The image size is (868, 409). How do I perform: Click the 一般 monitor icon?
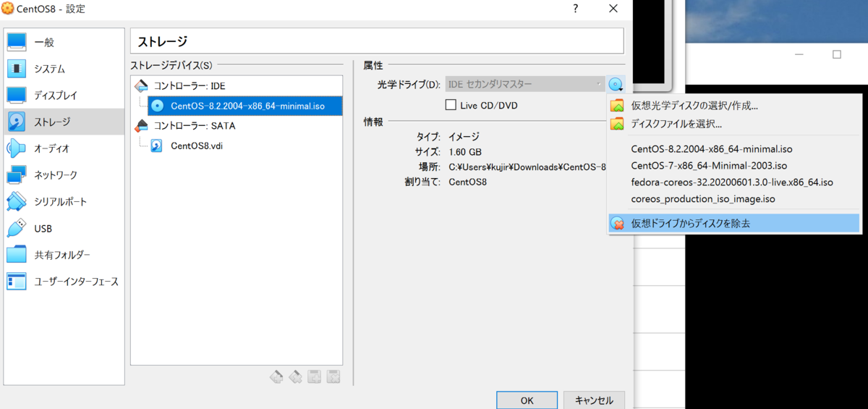pos(17,42)
